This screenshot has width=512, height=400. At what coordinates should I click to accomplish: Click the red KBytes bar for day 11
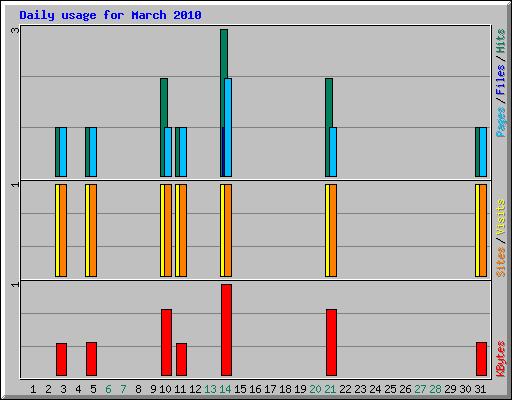coord(181,359)
